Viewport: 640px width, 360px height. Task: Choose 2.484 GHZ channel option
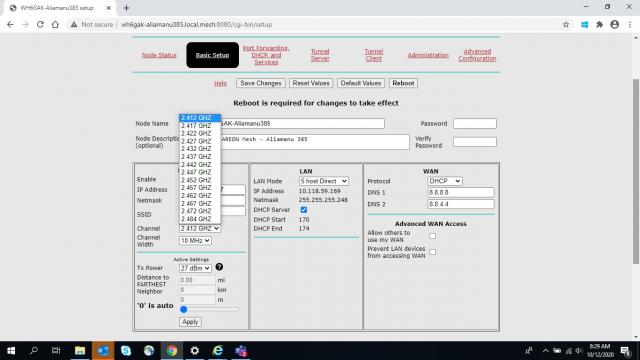[200, 219]
